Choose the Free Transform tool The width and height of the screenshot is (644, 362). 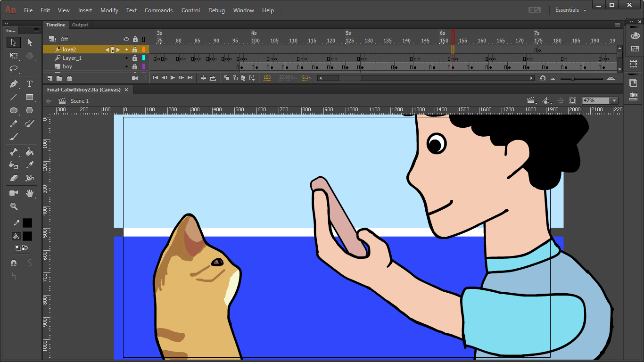point(14,56)
